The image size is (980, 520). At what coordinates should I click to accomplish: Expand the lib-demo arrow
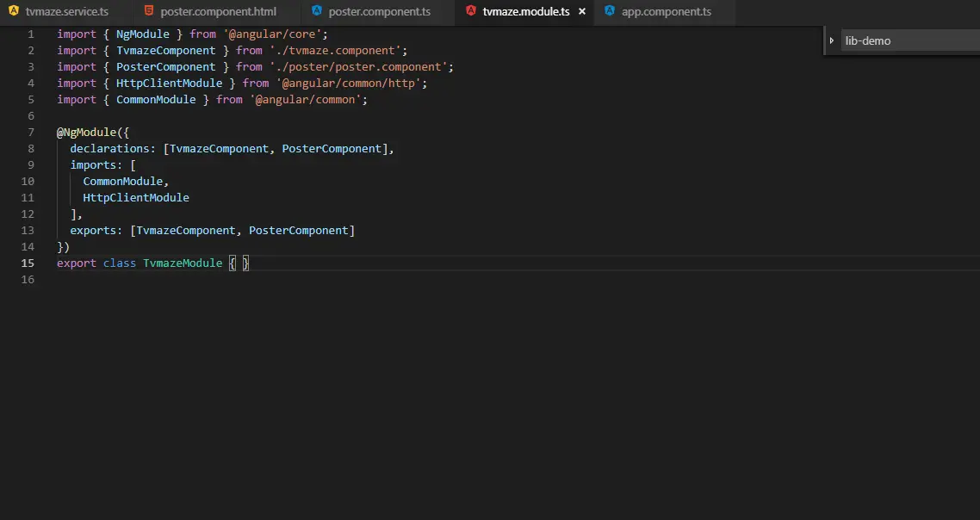(832, 40)
